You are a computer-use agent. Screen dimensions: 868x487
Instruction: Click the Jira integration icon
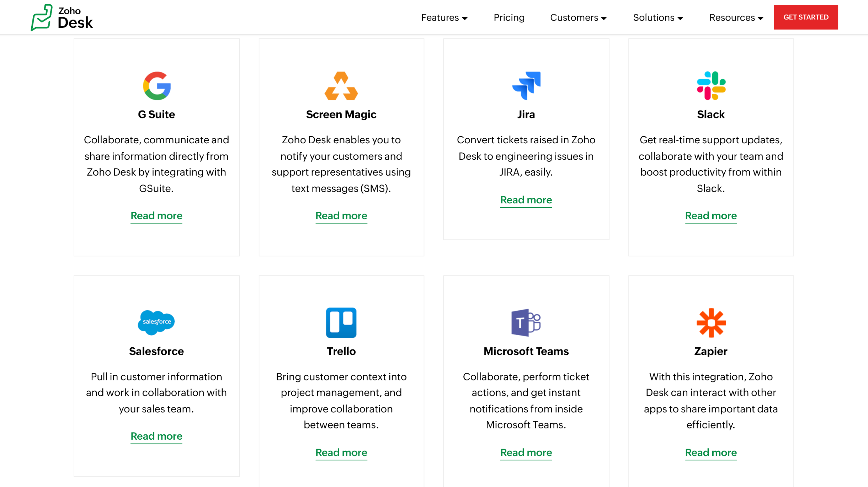(x=526, y=85)
